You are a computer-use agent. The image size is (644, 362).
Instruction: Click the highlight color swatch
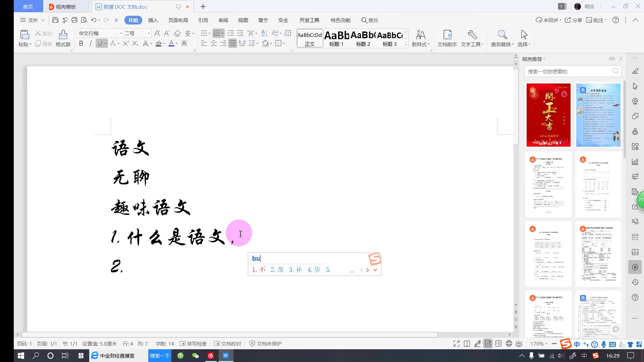[x=158, y=43]
